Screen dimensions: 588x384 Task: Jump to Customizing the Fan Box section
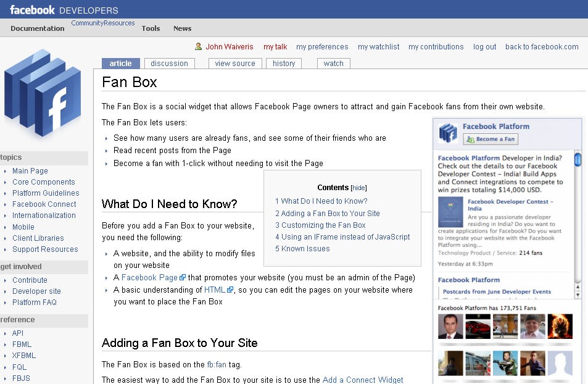pyautogui.click(x=320, y=225)
